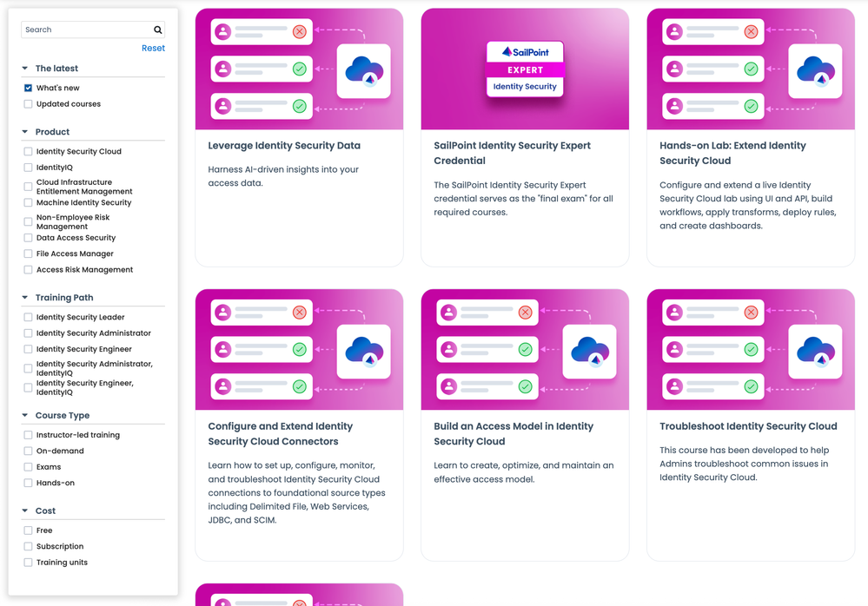The height and width of the screenshot is (606, 868).
Task: Click cloud icon on Configure and Extend Connectors card
Action: pyautogui.click(x=363, y=351)
